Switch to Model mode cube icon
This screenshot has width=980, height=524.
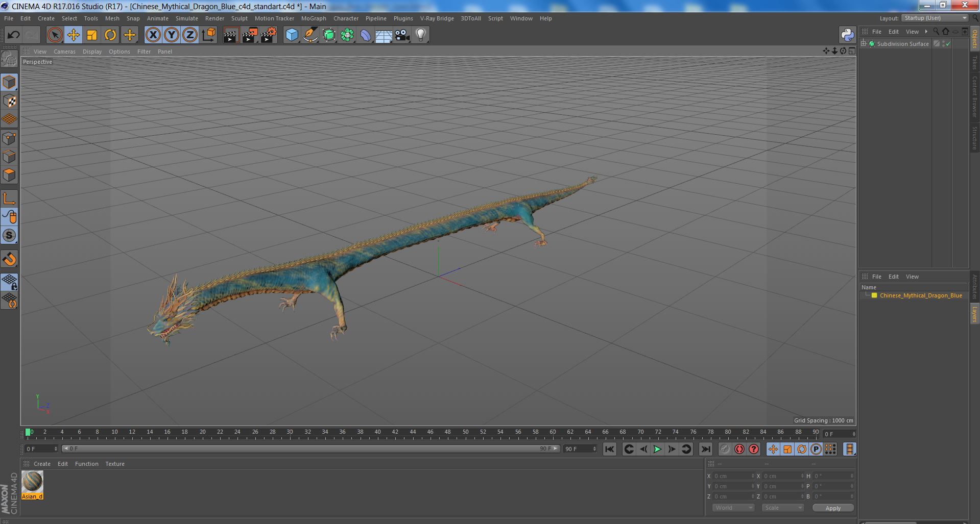pyautogui.click(x=9, y=82)
